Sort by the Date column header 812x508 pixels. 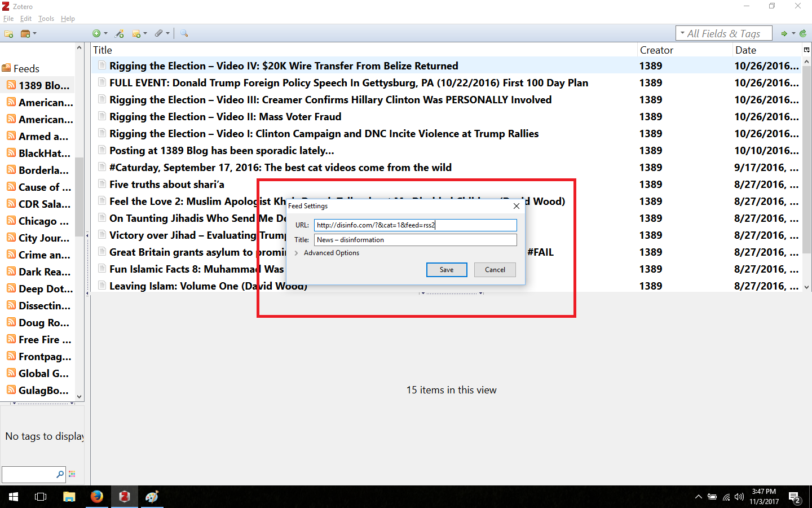(767, 50)
